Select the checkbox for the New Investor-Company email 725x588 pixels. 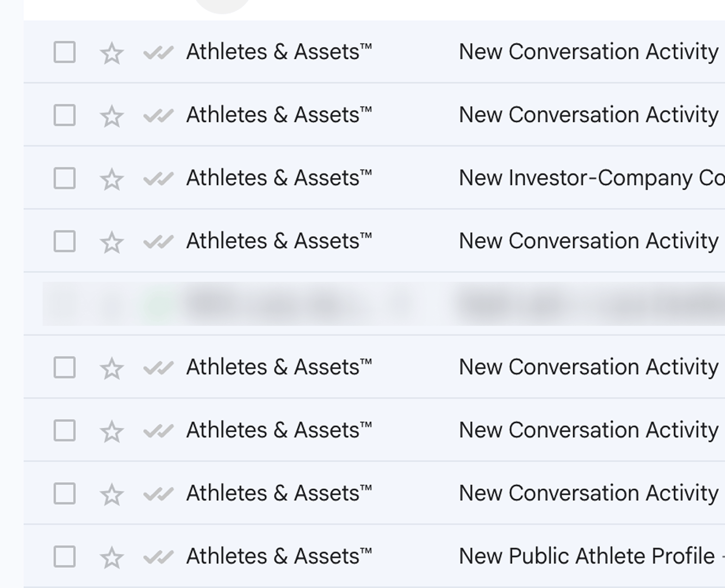click(x=64, y=178)
